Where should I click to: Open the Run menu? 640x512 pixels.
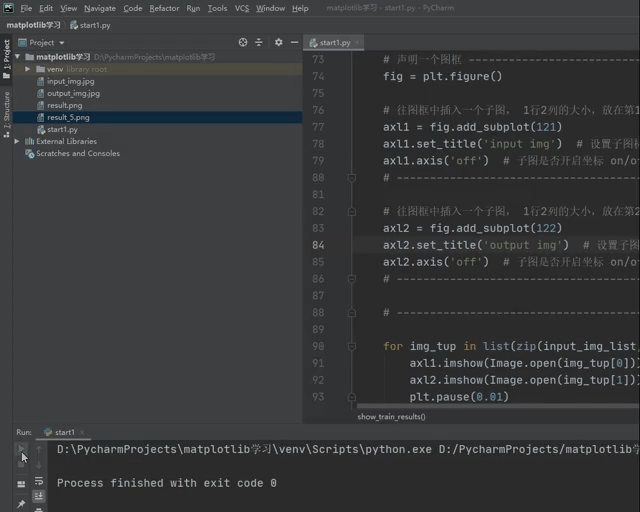[193, 8]
